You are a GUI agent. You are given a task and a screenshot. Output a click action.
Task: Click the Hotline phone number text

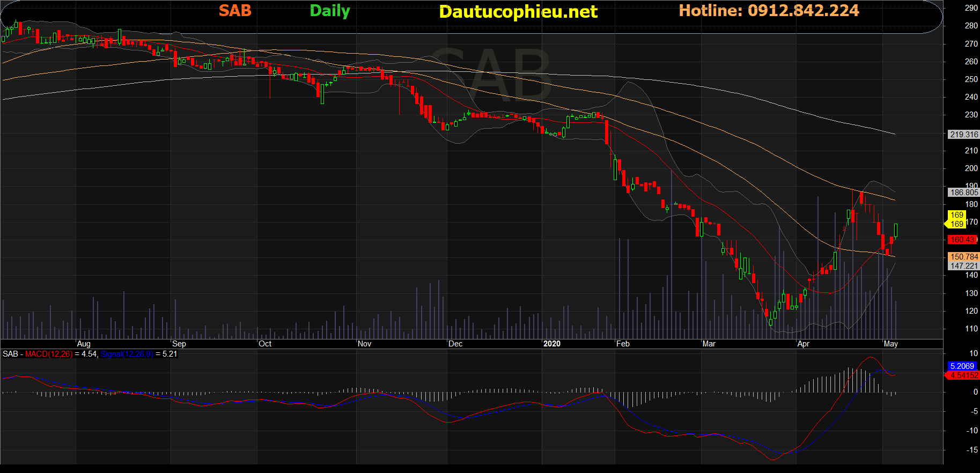tap(769, 11)
